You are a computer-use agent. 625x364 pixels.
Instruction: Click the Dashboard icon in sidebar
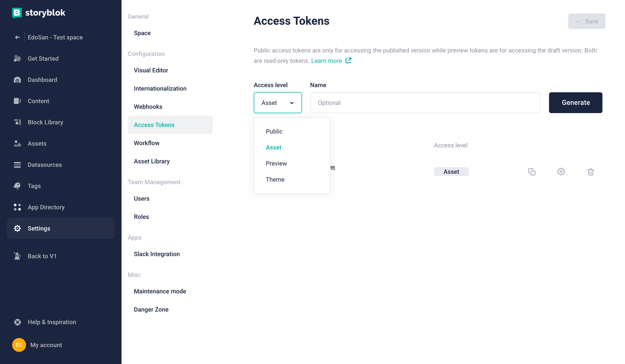[17, 80]
